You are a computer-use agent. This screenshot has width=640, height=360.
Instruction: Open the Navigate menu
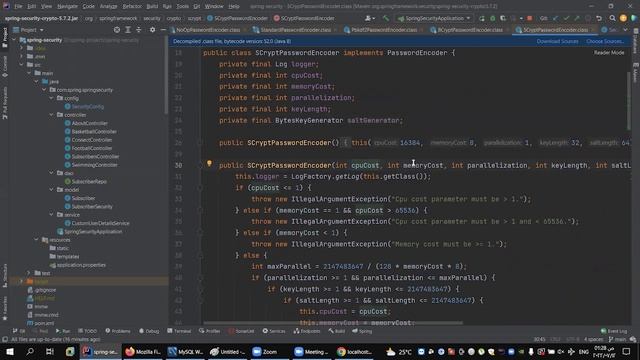[x=67, y=7]
